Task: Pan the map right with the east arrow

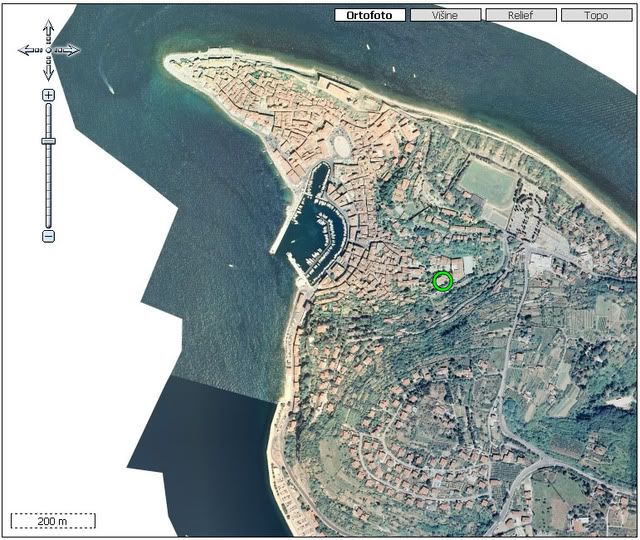Action: point(70,50)
